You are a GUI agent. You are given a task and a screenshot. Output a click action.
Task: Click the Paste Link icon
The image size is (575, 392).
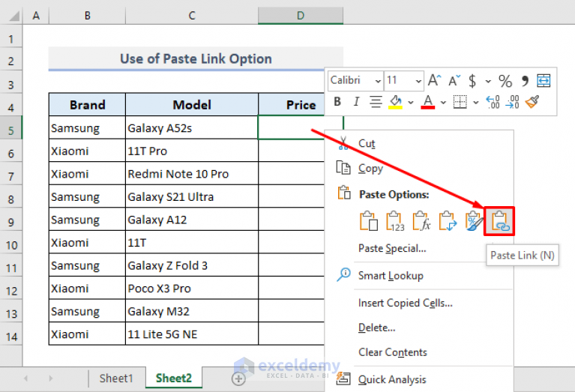coord(500,221)
